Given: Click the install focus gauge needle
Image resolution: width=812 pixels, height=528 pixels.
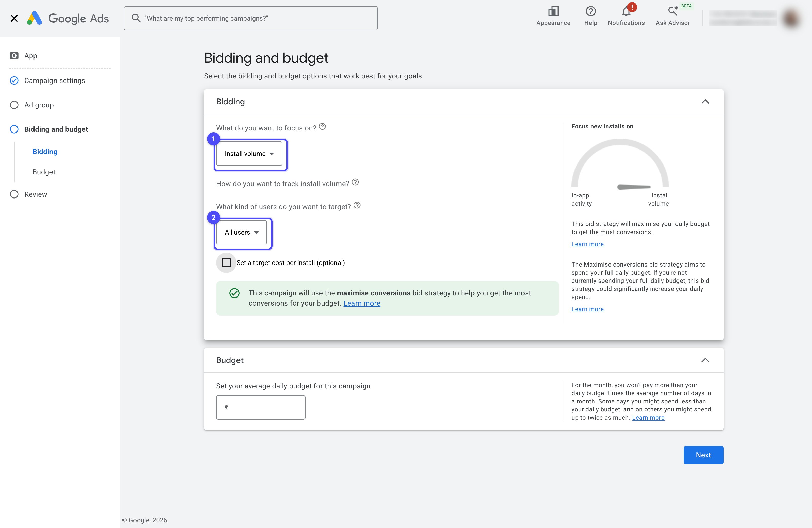Looking at the screenshot, I should (x=634, y=187).
